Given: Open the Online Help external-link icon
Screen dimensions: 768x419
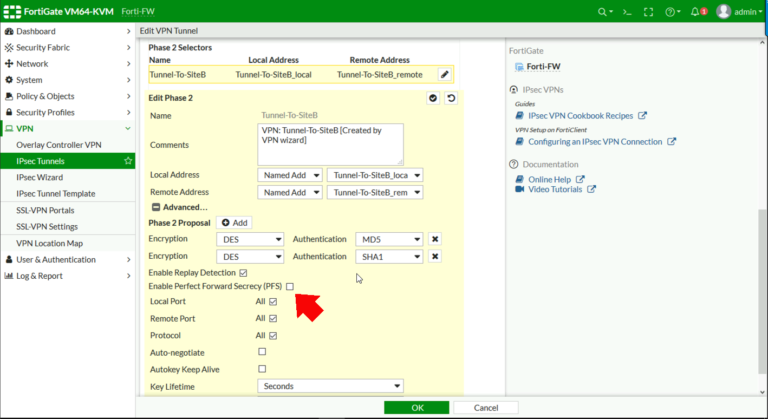Looking at the screenshot, I should point(580,179).
